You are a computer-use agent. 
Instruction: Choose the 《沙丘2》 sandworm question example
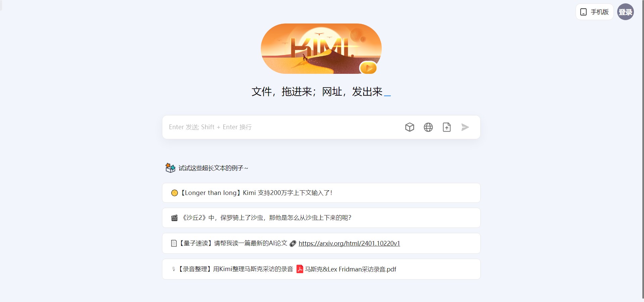pyautogui.click(x=321, y=218)
